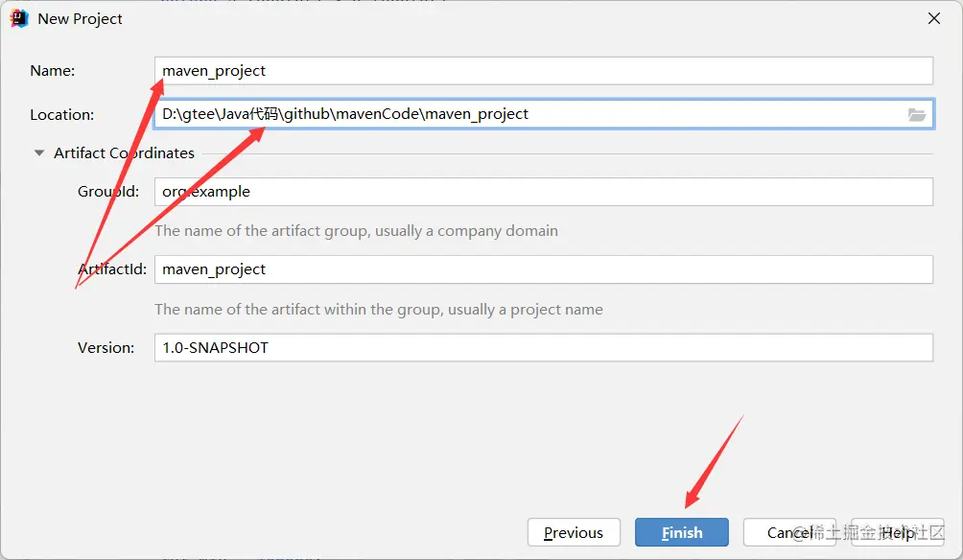Click the 'Name:' label

pyautogui.click(x=52, y=71)
